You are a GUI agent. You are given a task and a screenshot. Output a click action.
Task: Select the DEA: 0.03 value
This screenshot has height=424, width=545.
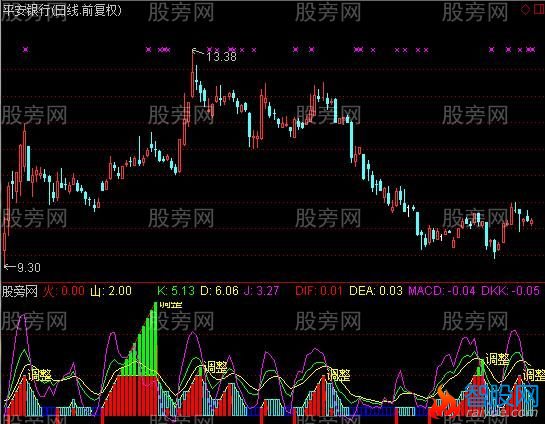tap(376, 291)
